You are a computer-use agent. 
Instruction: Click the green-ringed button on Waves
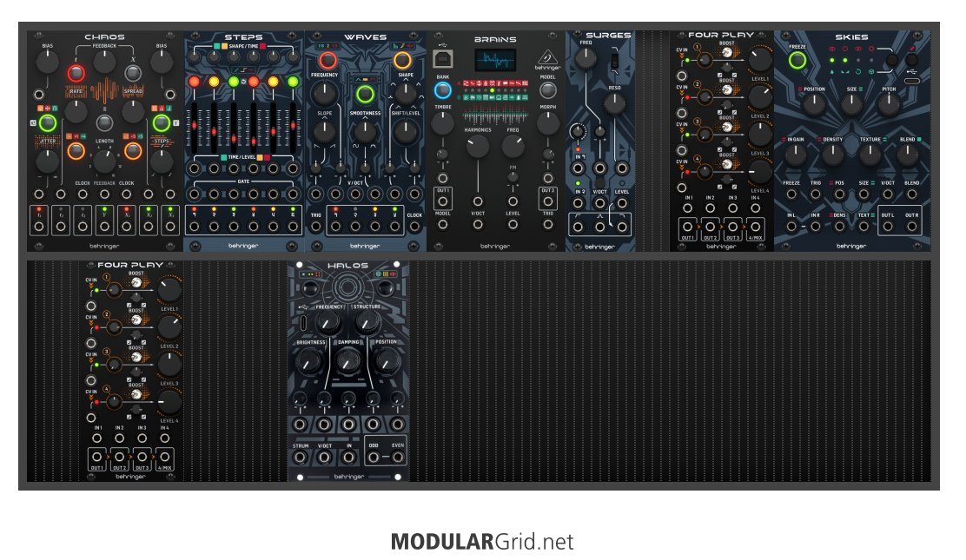coord(365,94)
